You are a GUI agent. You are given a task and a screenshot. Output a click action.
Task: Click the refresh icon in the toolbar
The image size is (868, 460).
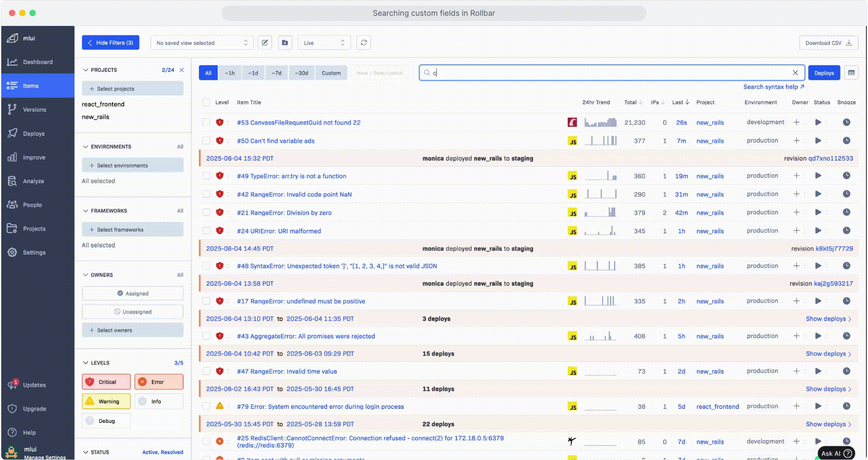[x=363, y=43]
